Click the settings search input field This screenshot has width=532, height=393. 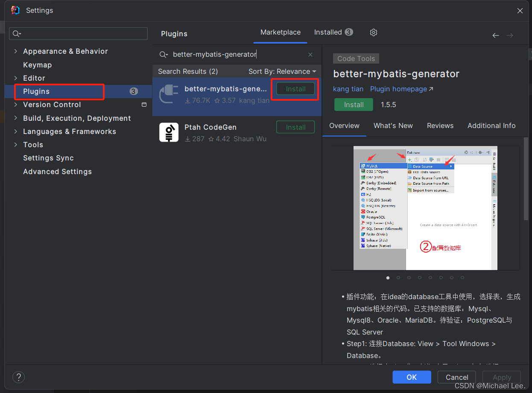pos(79,34)
